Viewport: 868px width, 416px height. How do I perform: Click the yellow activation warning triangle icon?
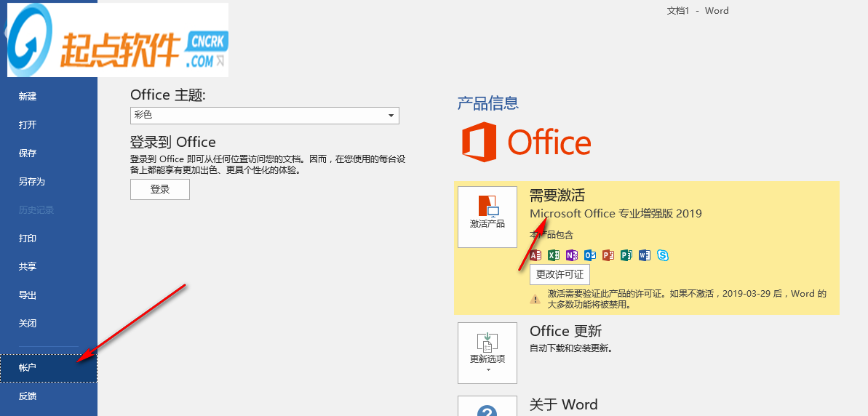point(535,299)
